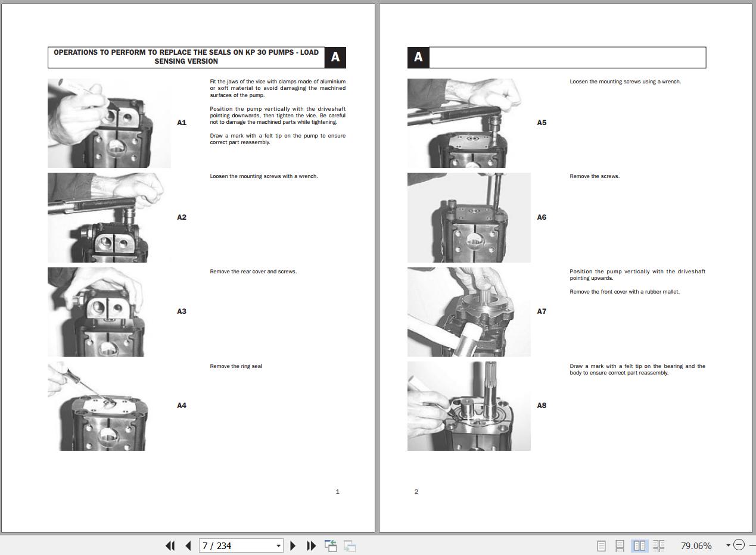Click the A3 photo of rear cover removal

click(x=109, y=312)
